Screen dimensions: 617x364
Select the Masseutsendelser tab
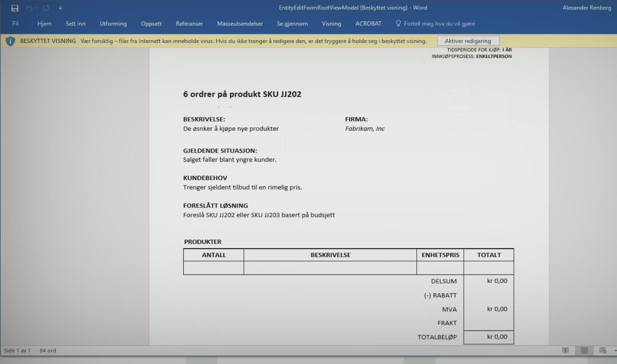click(240, 23)
